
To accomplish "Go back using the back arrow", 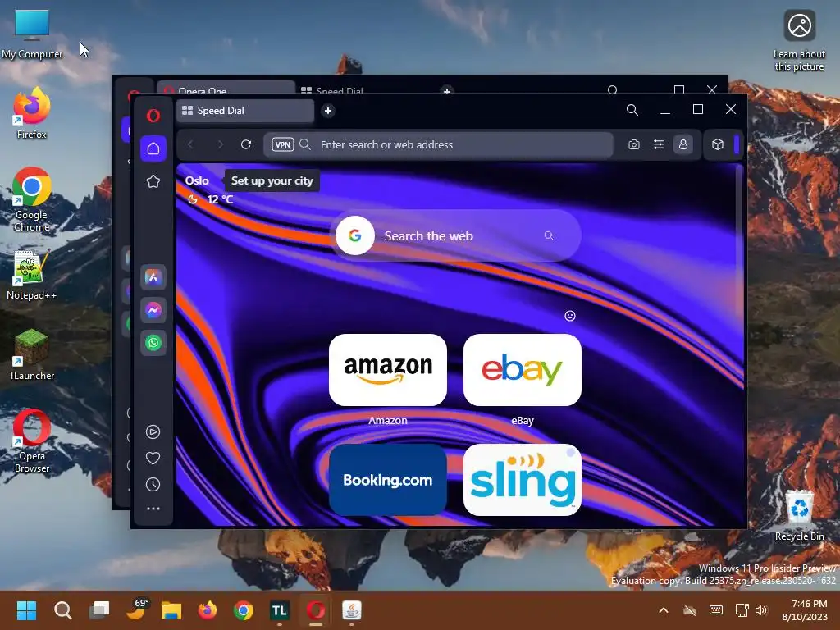I will click(190, 144).
